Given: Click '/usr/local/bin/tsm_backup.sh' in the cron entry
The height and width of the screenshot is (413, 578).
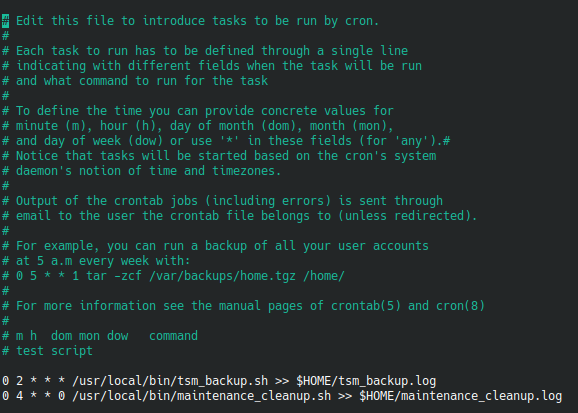Looking at the screenshot, I should point(170,381).
